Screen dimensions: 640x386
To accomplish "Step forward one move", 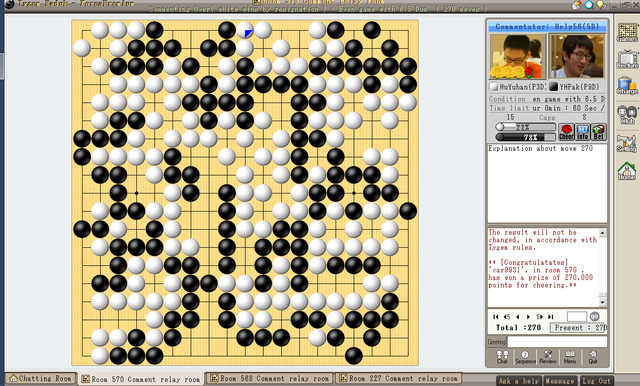I will coord(528,317).
